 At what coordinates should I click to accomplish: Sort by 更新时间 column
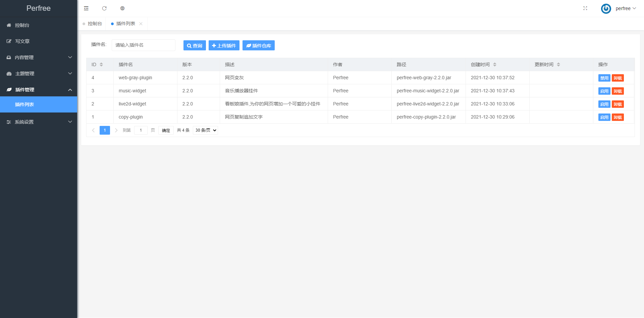pos(558,64)
